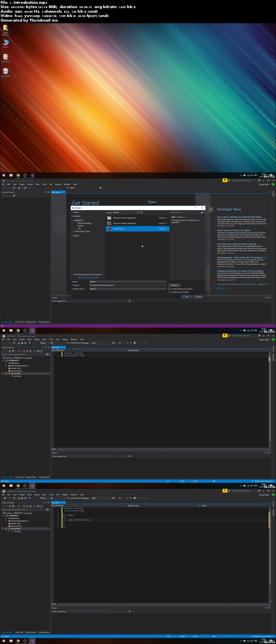276x644 pixels.
Task: Click Solution Explorer Properties wrench in two-line main.cpp window
Action: [x=38, y=351]
